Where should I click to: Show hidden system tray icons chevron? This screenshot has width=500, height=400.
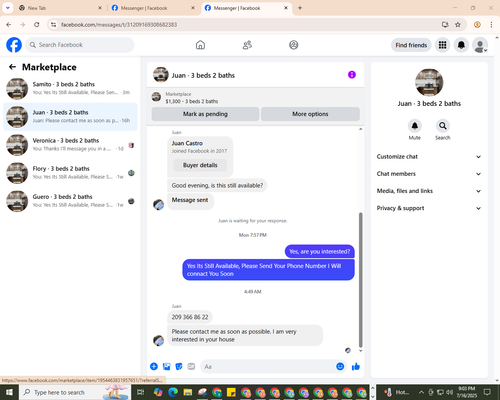pyautogui.click(x=421, y=392)
